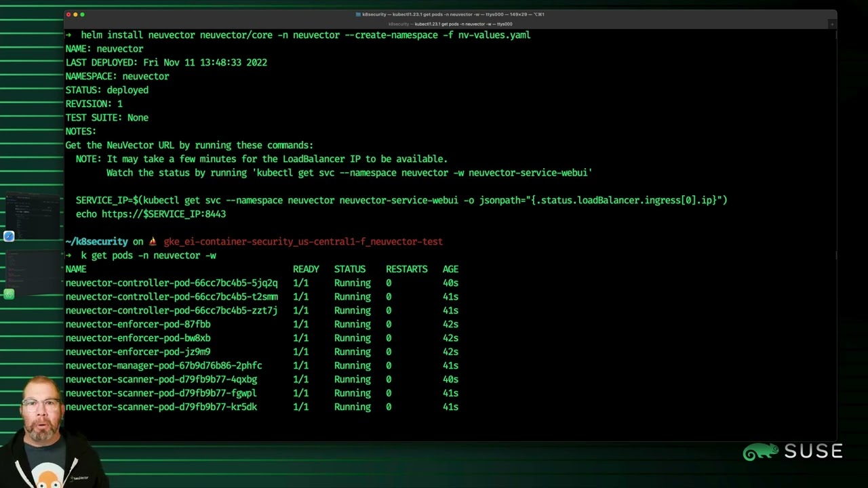Click pod neuvector-enforcer-pod-jz9m9
This screenshot has width=868, height=488.
coord(138,352)
